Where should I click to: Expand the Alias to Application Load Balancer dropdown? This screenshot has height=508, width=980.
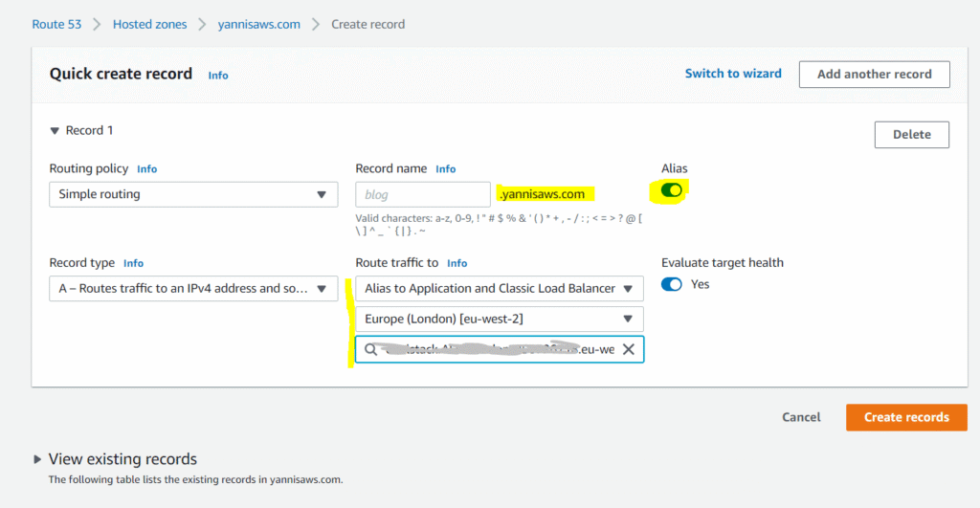[x=499, y=288]
